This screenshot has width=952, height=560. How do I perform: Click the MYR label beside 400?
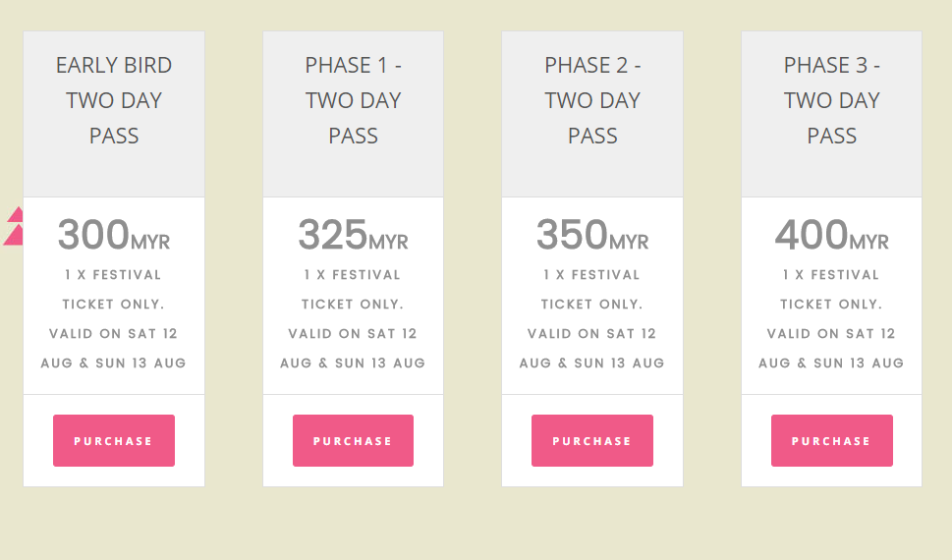pyautogui.click(x=868, y=242)
